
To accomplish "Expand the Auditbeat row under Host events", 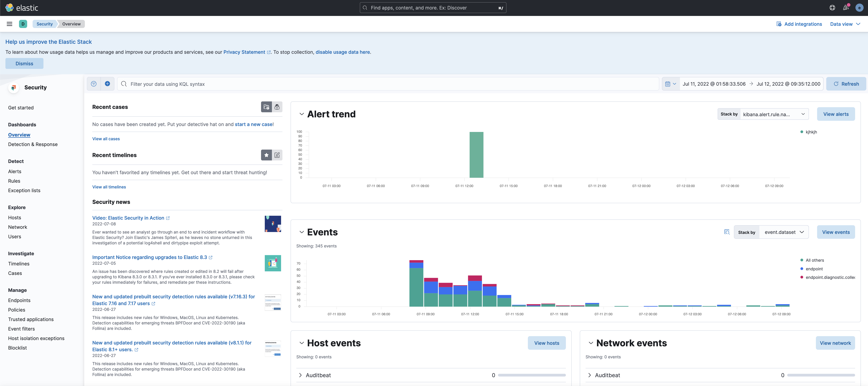I will [x=300, y=375].
